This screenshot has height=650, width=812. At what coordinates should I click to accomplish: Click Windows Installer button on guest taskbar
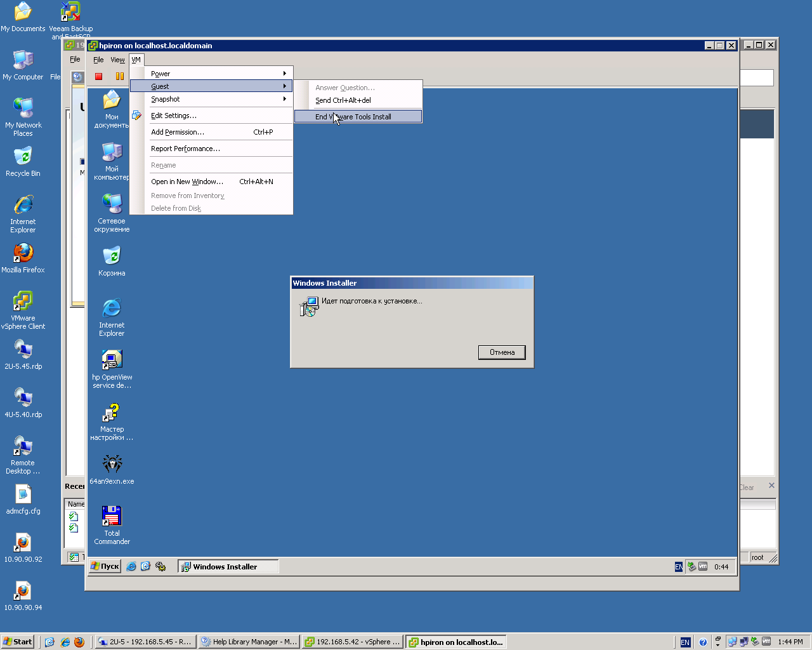click(228, 567)
